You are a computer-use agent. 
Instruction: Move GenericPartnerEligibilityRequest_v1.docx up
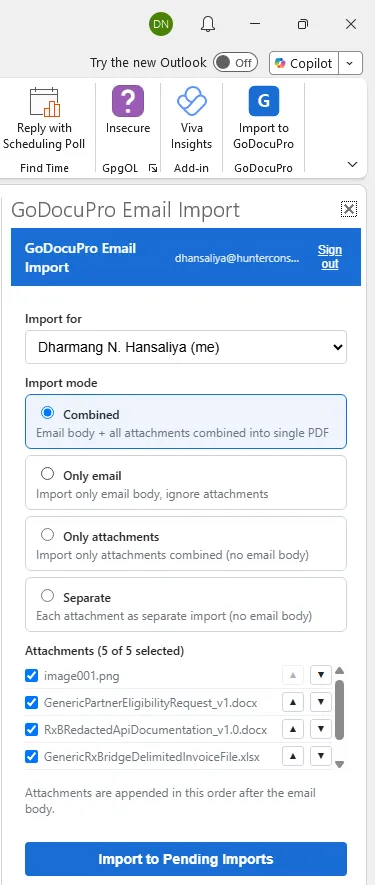(293, 703)
